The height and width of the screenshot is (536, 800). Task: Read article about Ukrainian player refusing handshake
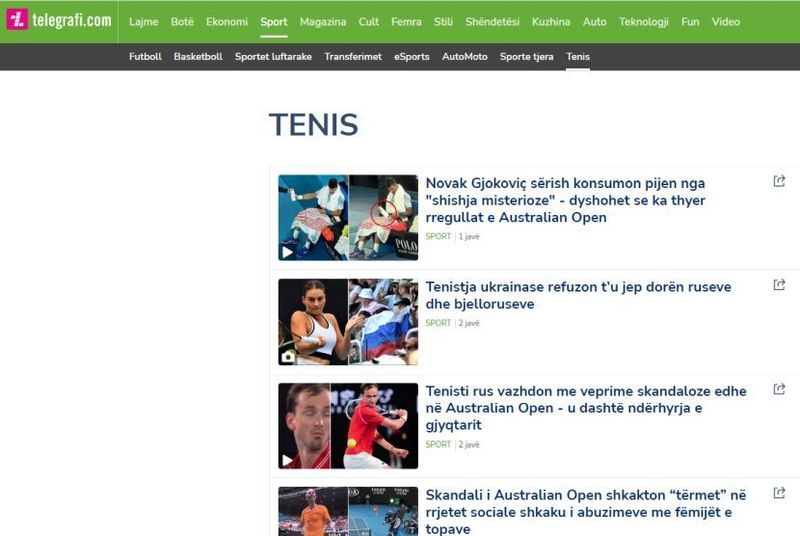coord(578,295)
